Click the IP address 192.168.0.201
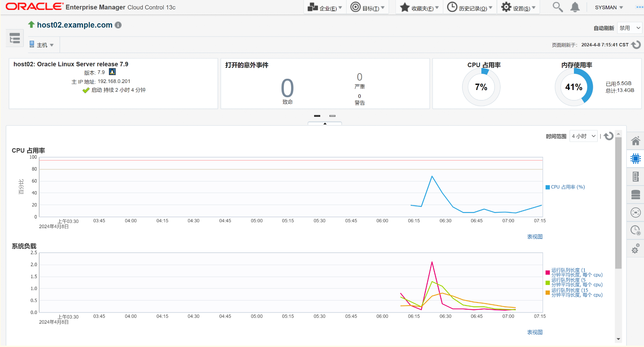Viewport: 644px width, 347px height. tap(114, 81)
